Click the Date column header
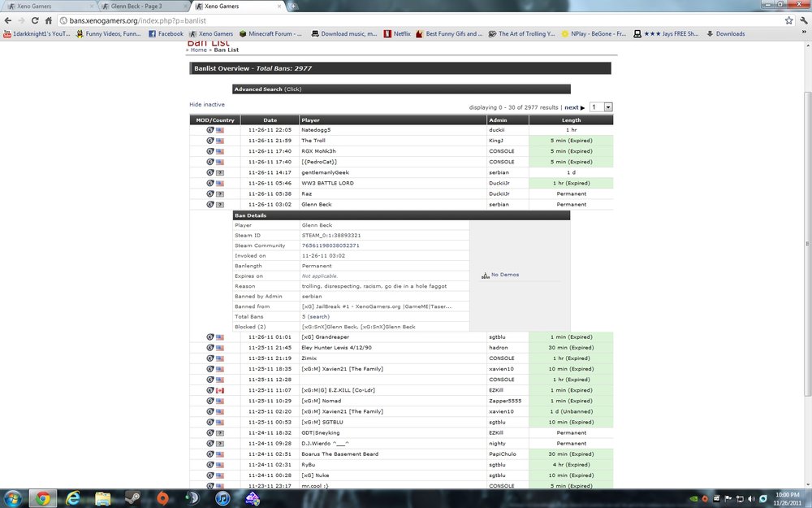The image size is (812, 508). click(270, 120)
